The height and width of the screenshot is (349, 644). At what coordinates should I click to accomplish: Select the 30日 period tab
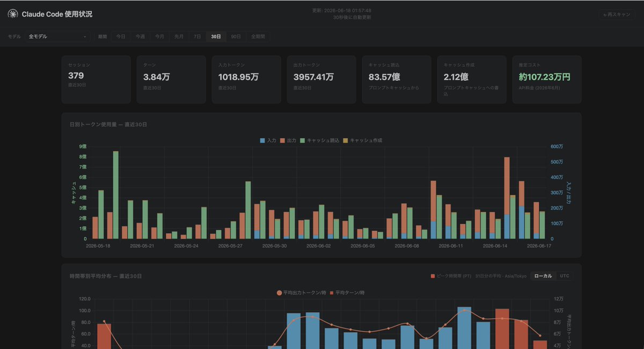tap(216, 36)
